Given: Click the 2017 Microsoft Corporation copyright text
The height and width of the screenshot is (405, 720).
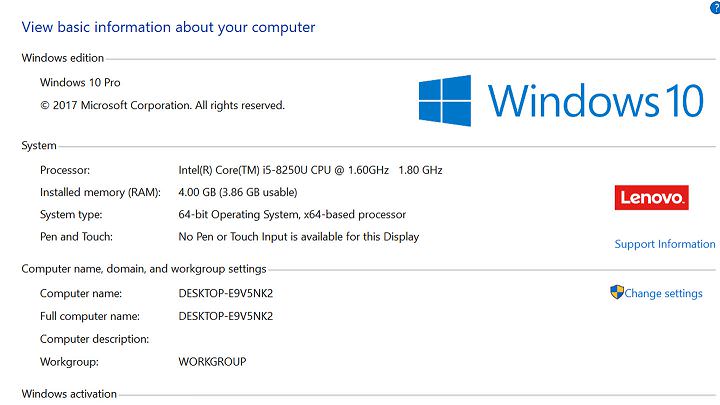Looking at the screenshot, I should point(162,105).
